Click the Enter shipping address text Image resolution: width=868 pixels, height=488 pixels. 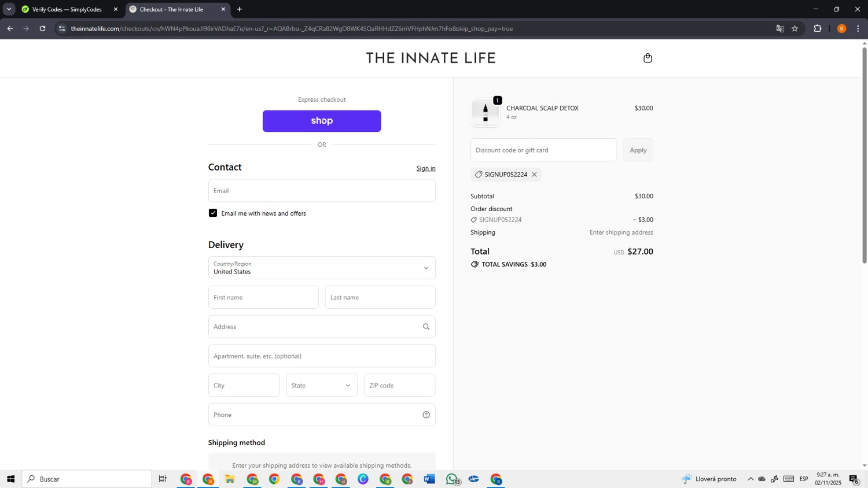[x=621, y=232]
